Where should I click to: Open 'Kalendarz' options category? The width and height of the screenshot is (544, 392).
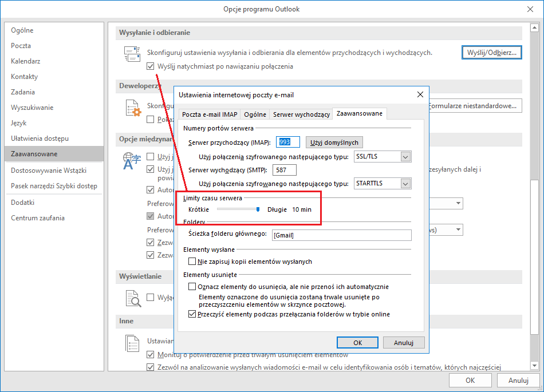(x=54, y=61)
